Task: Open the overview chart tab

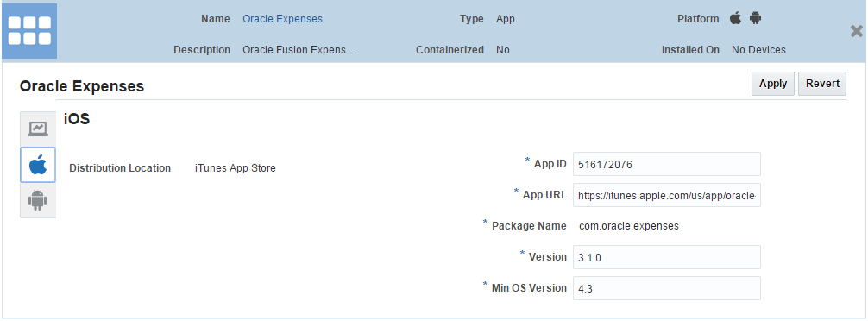Action: point(38,129)
